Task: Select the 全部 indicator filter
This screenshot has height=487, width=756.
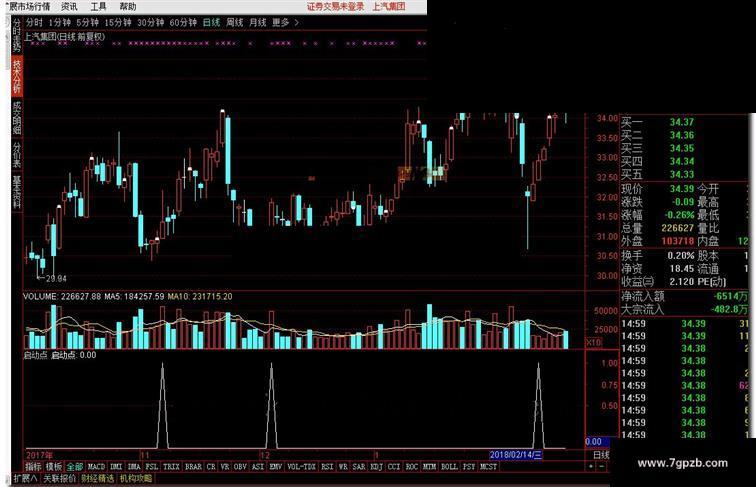Action: click(x=75, y=467)
